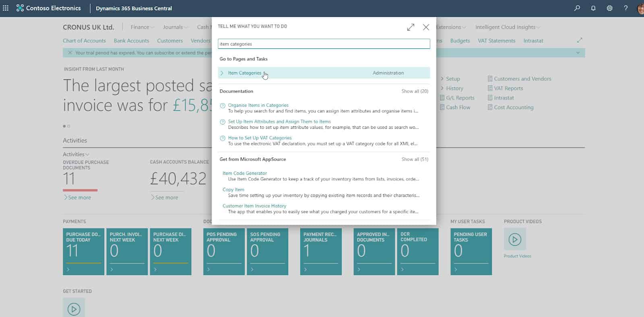
Task: Play the Product Videos icon
Action: [x=515, y=239]
